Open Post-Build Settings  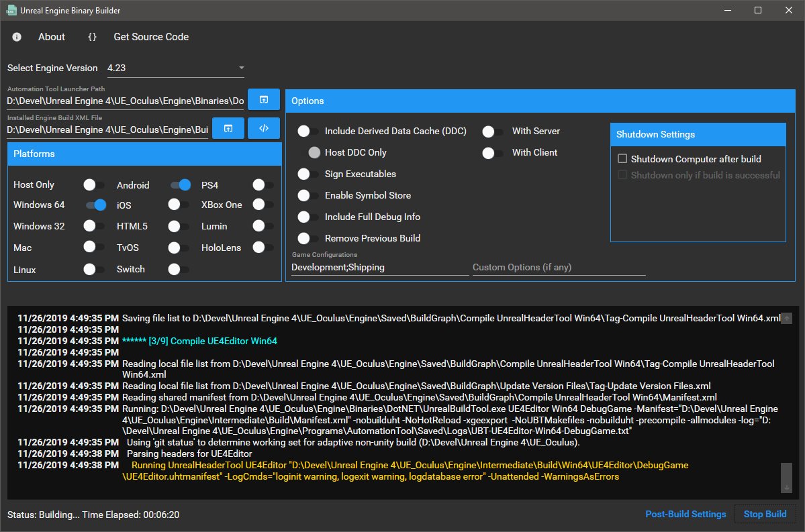685,514
